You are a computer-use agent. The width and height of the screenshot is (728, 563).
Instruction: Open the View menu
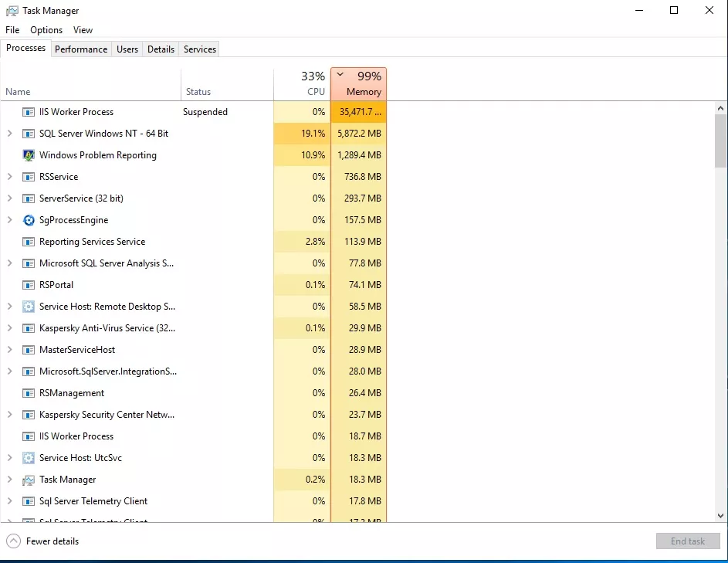point(83,29)
